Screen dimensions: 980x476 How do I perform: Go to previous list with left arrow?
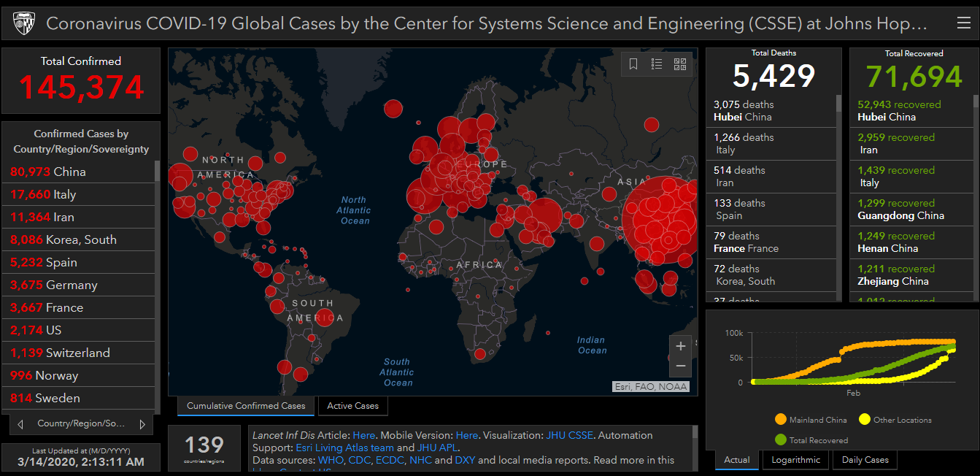tap(20, 423)
